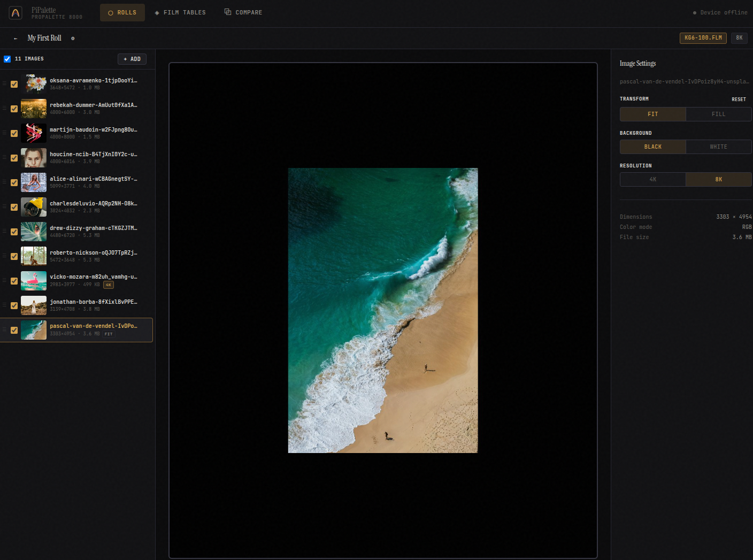This screenshot has width=753, height=560.
Task: Switch transform mode to Fill
Action: pos(718,114)
